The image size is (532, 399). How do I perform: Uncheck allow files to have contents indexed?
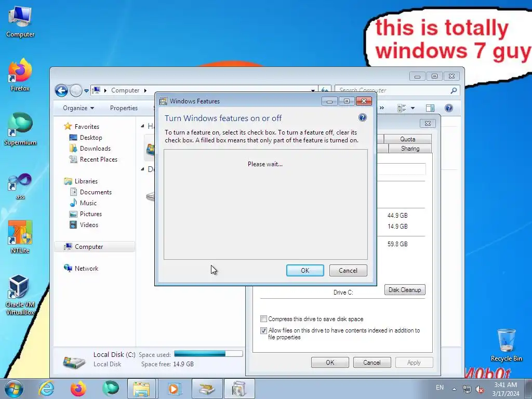click(x=263, y=330)
